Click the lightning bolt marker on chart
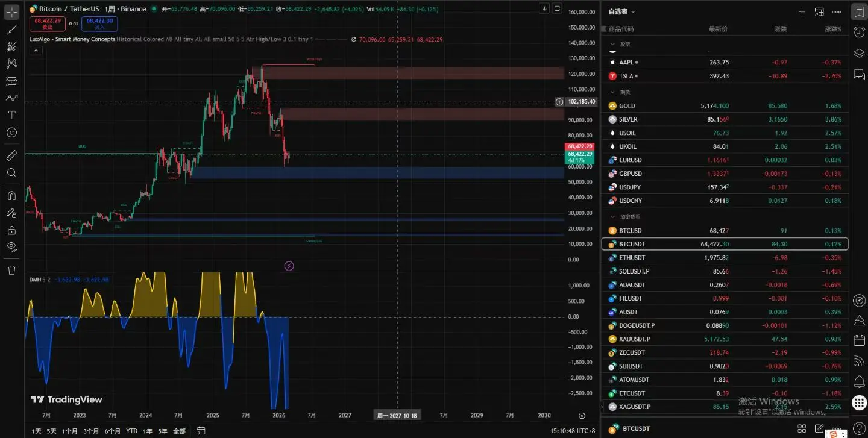868x438 pixels. 289,266
